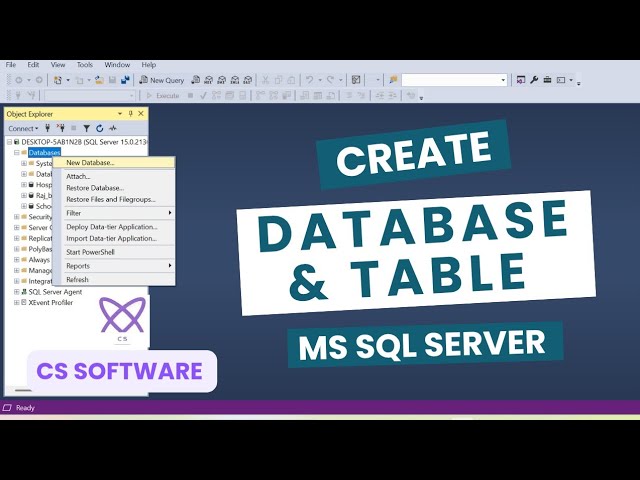Open the Edit menu
This screenshot has height=480, width=640.
pos(33,64)
